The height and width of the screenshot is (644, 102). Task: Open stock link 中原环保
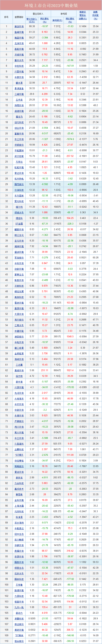point(19,78)
